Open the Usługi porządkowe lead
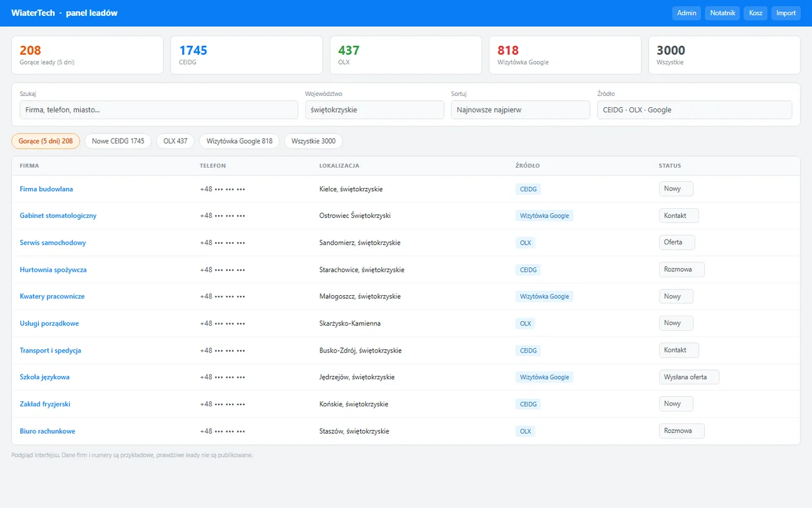812x508 pixels. pos(49,323)
